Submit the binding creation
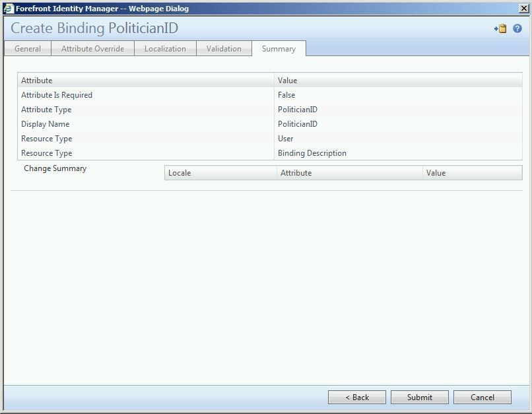This screenshot has width=532, height=414. click(x=420, y=397)
